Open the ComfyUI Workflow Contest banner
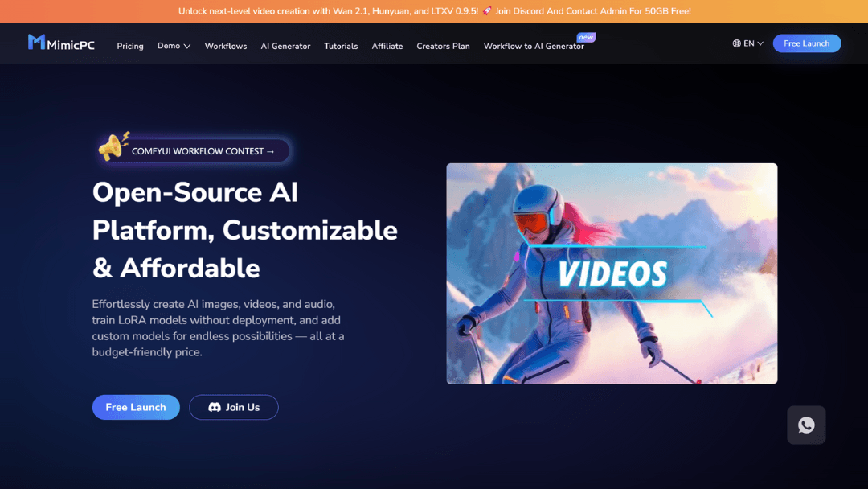This screenshot has width=868, height=489. coord(203,151)
